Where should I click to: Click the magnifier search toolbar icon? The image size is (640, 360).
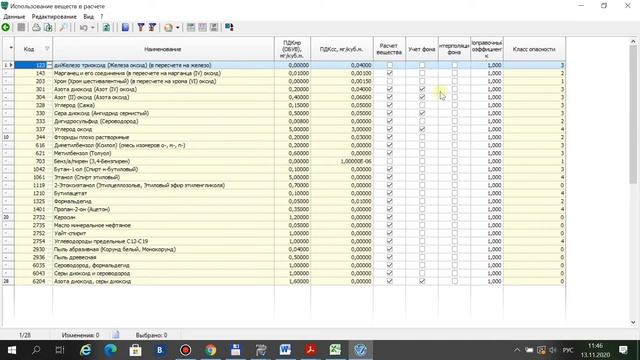tap(63, 27)
